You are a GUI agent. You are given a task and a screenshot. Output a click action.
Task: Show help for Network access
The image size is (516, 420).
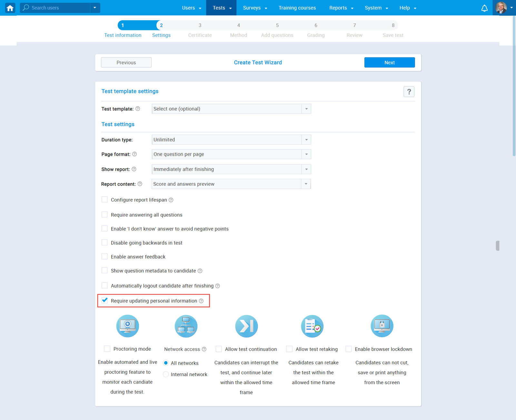204,349
